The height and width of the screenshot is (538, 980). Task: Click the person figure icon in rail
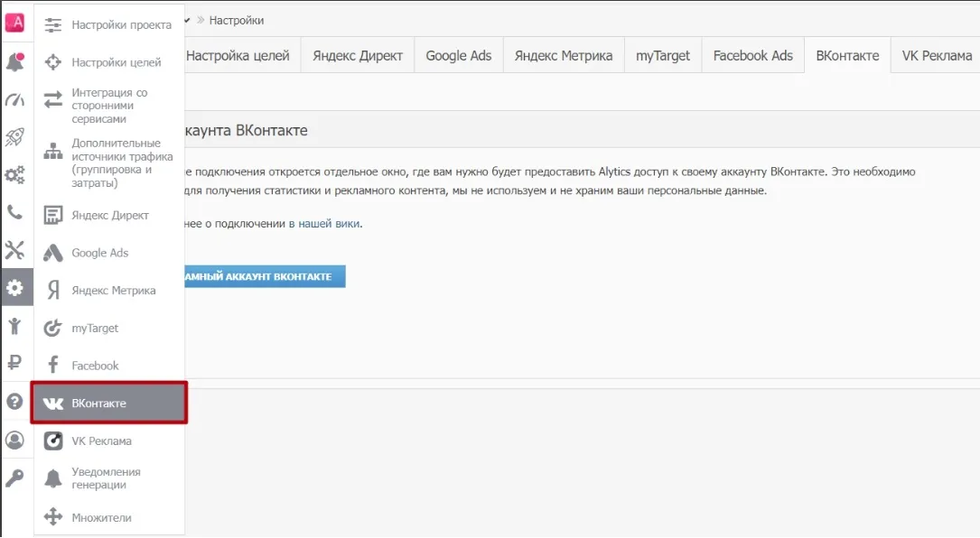(15, 326)
